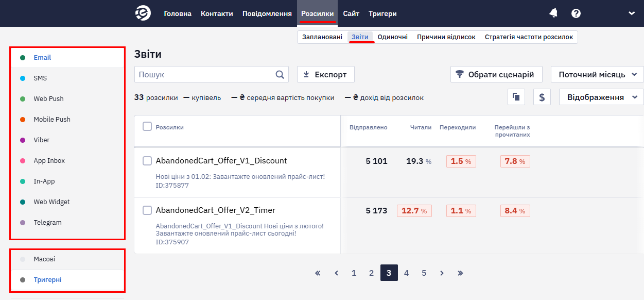The image size is (644, 300).
Task: Select all campaigns header checkbox
Action: tap(147, 126)
